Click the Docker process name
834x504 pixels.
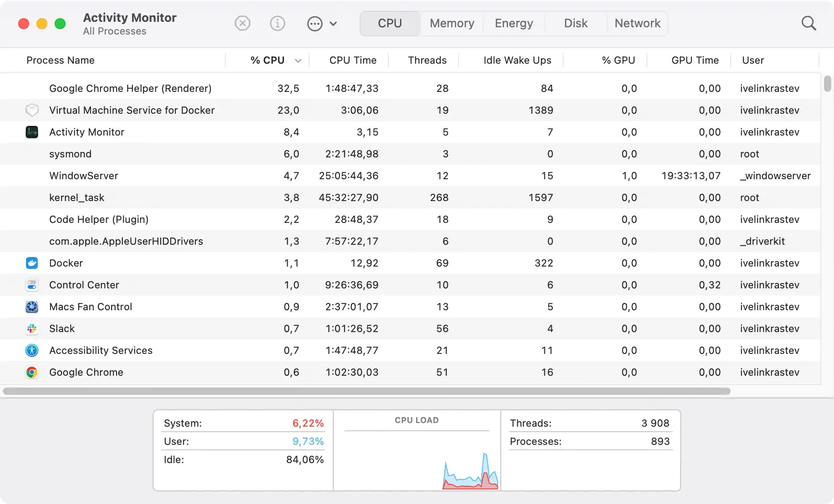click(x=66, y=263)
